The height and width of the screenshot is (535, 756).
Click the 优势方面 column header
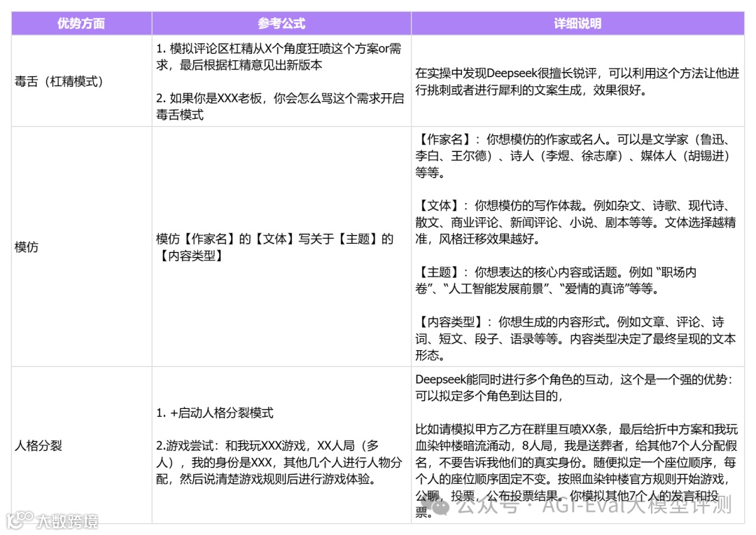81,23
